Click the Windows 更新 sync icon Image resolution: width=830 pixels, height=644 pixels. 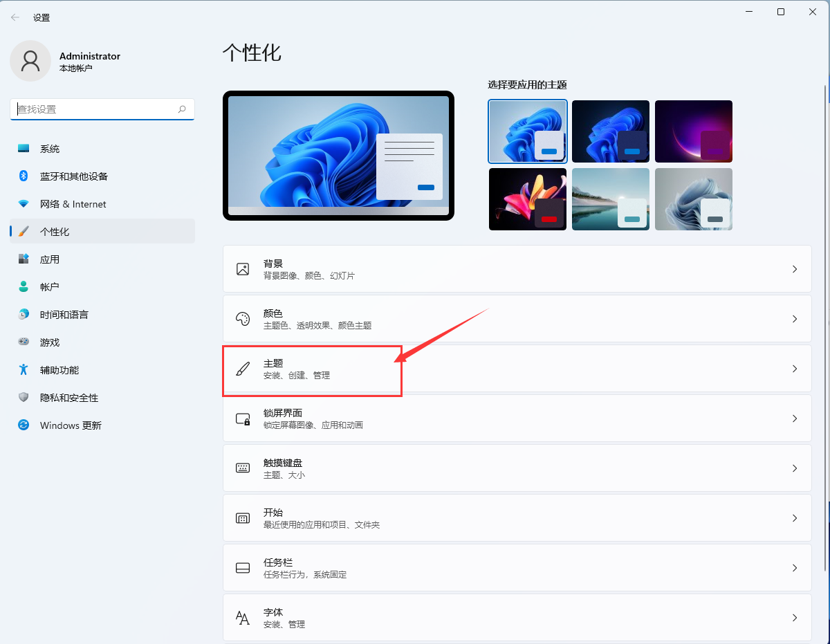(x=24, y=425)
